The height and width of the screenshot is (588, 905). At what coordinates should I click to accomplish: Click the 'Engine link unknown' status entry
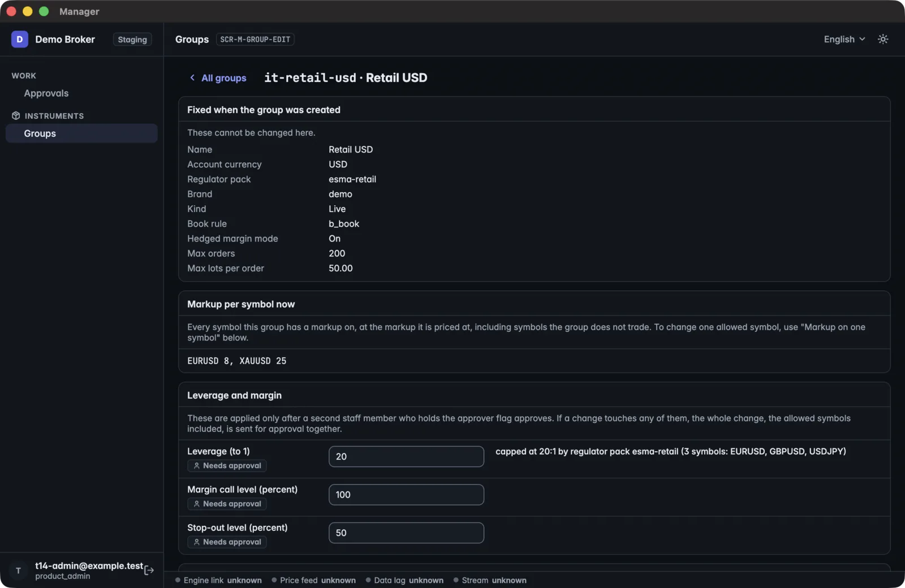click(218, 580)
